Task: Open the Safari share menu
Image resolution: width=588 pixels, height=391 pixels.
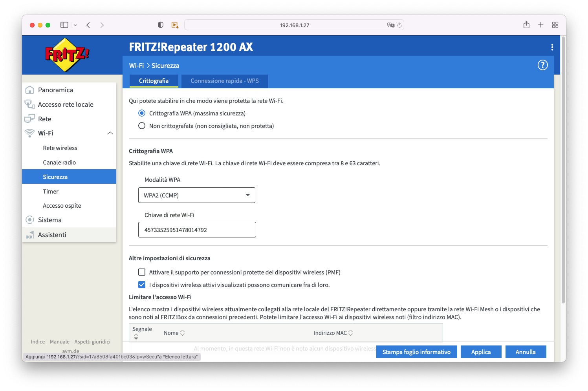Action: [x=526, y=25]
